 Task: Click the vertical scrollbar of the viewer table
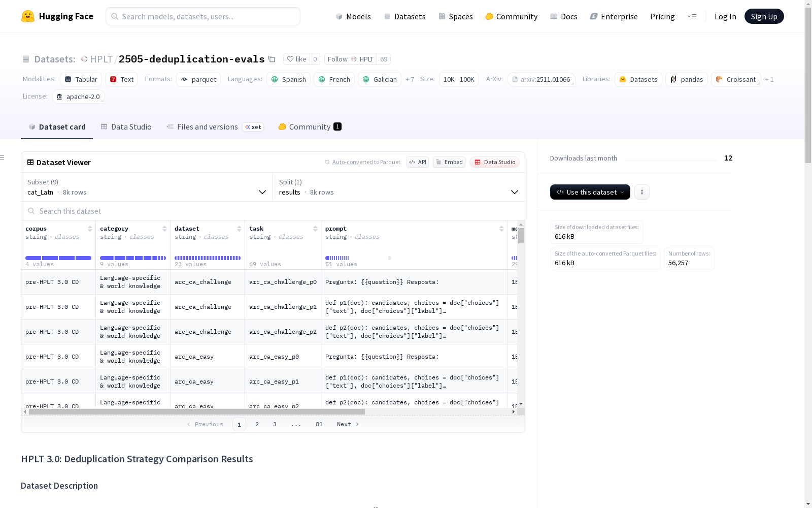click(521, 236)
